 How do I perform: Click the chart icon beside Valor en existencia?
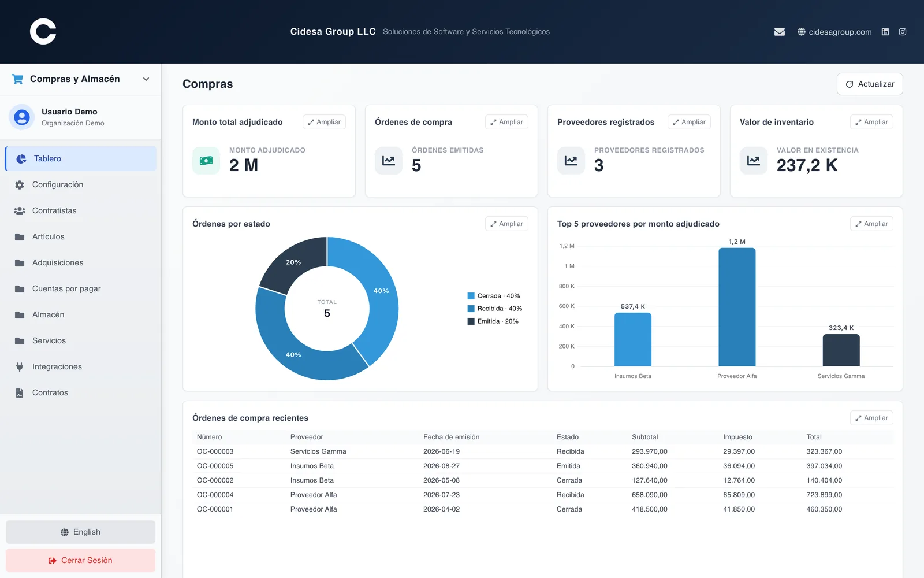pos(754,161)
